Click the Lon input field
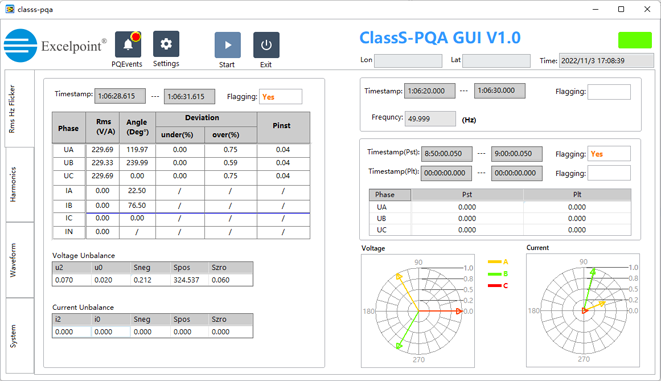Image resolution: width=661 pixels, height=381 pixels. coord(408,61)
